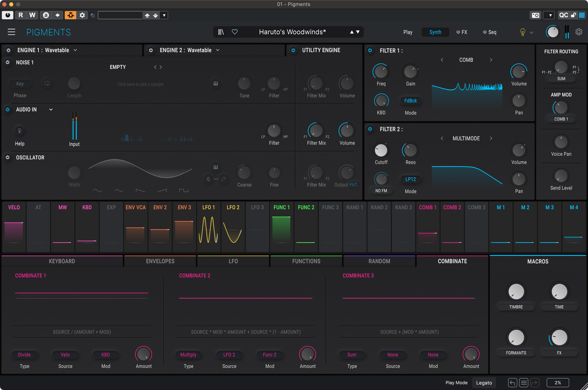The image size is (588, 390).
Task: Open Combinate 1 Divide type dropdown
Action: 24,355
